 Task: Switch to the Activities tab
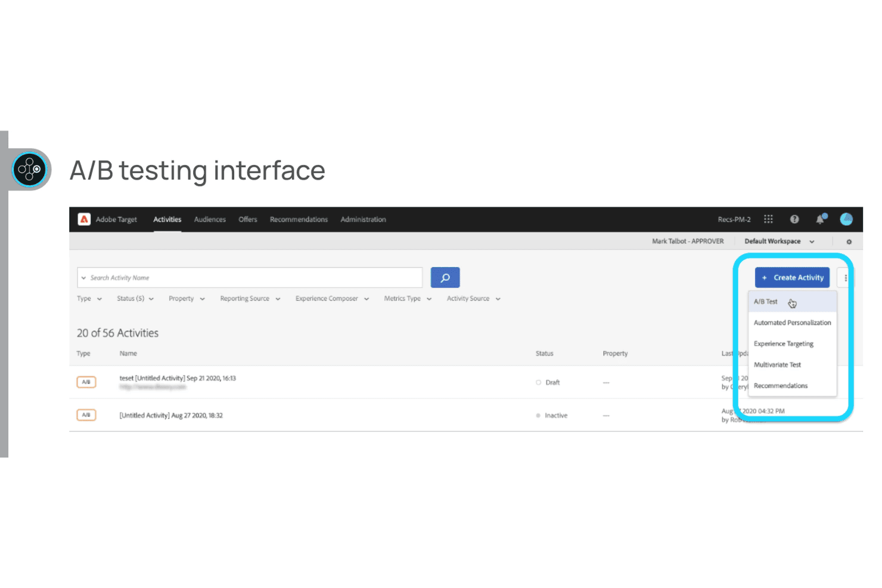pyautogui.click(x=167, y=219)
